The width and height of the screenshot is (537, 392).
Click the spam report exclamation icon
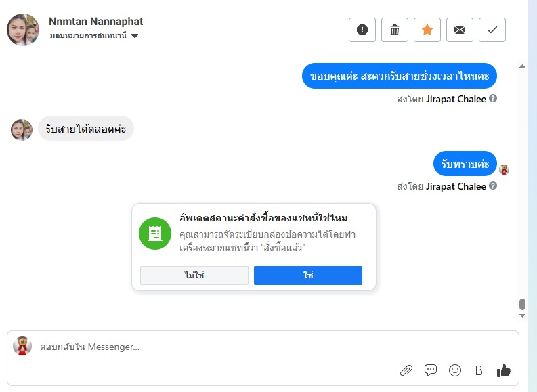click(362, 30)
